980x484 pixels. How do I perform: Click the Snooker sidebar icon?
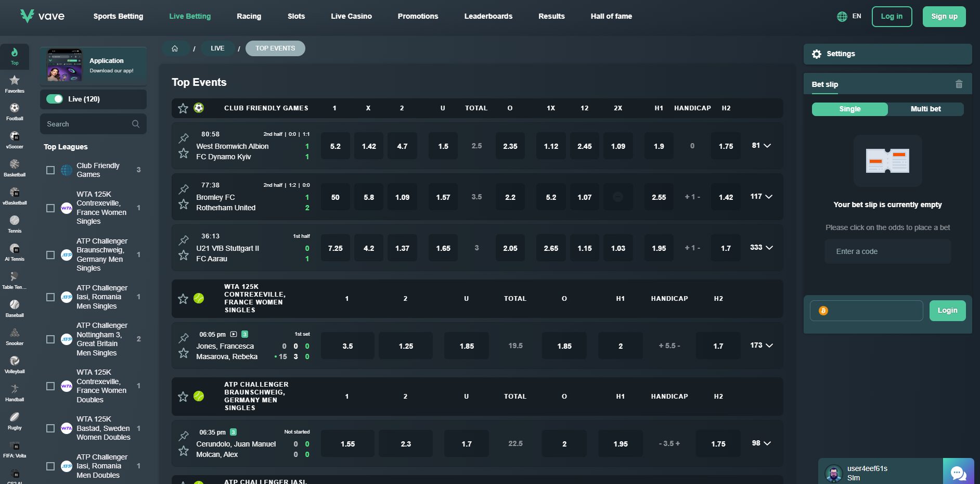(x=15, y=334)
